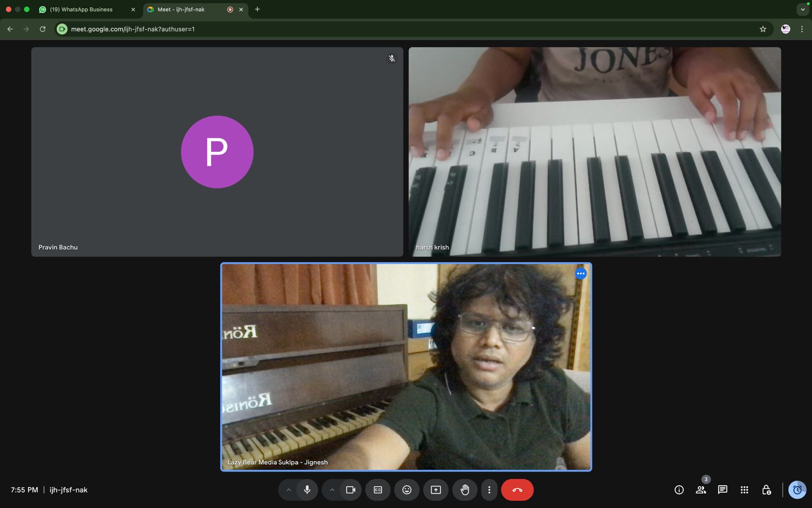Send a reaction with emoji icon
This screenshot has height=508, width=812.
pos(407,490)
